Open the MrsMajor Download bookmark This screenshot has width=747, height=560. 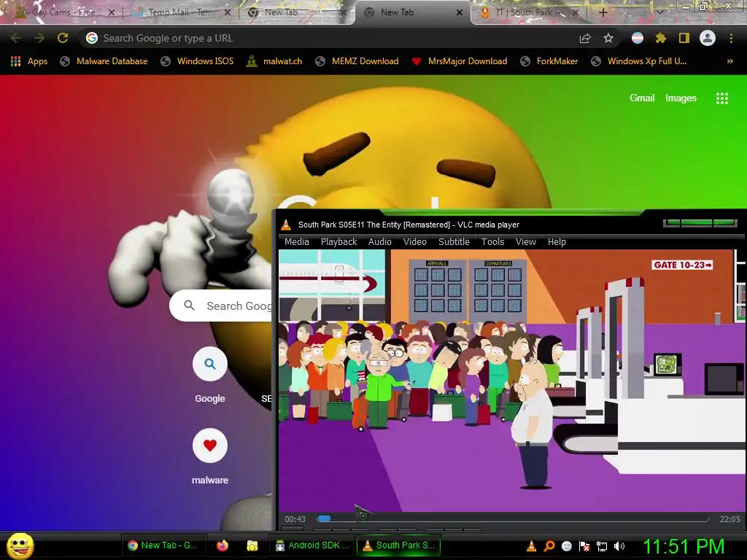coord(460,61)
